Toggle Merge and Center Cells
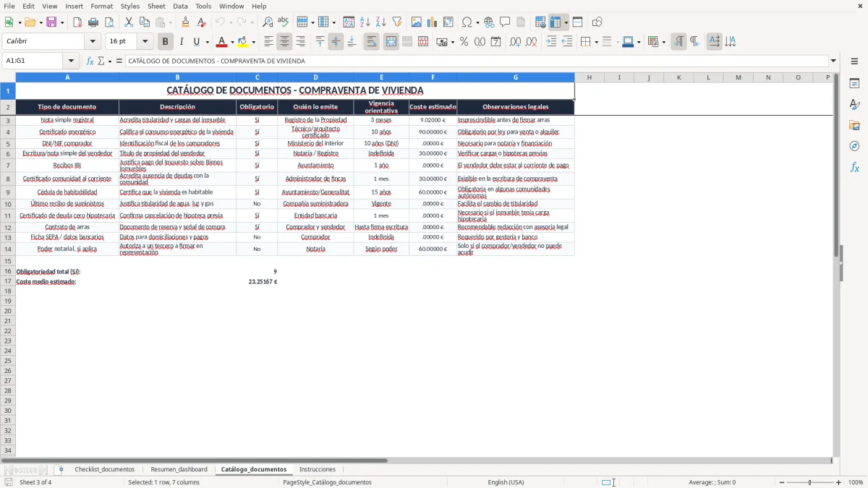This screenshot has width=868, height=488. coord(391,42)
